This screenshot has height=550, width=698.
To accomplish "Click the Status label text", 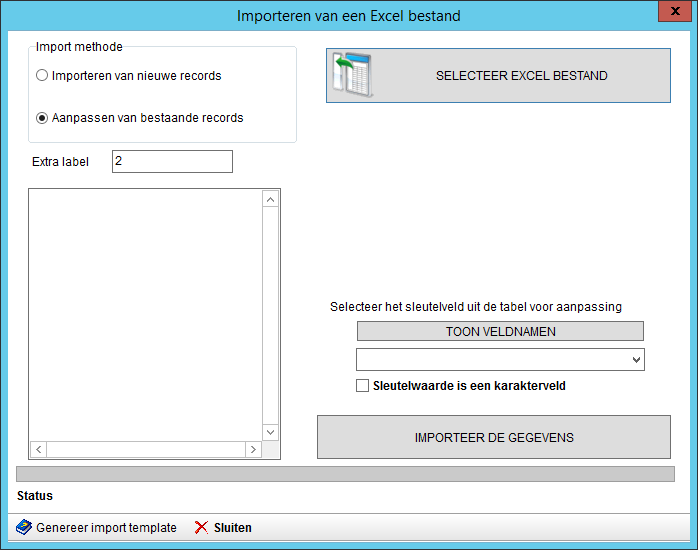I will pos(35,496).
